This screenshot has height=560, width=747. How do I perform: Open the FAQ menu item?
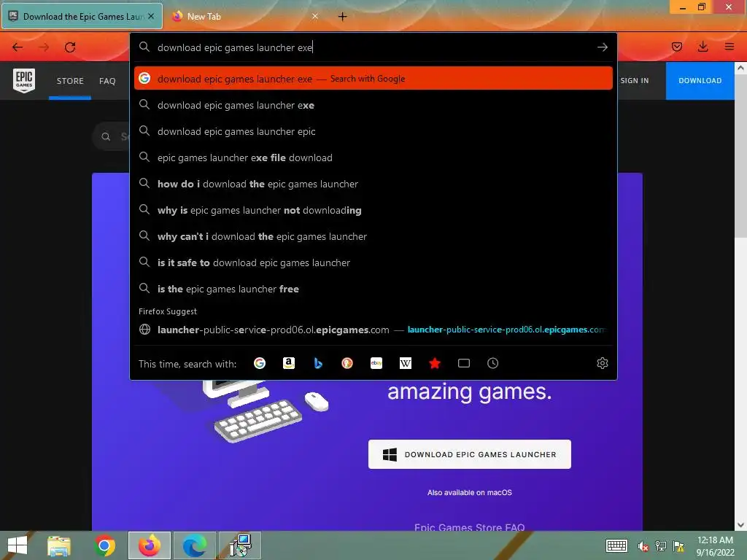pos(107,81)
